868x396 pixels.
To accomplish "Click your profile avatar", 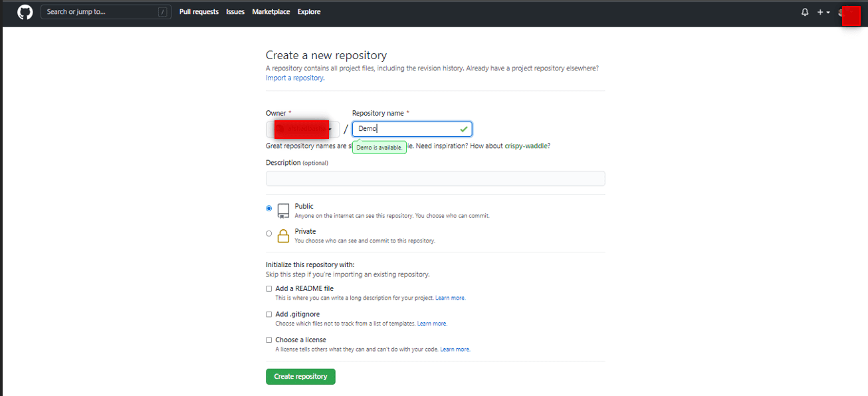I will coord(841,13).
